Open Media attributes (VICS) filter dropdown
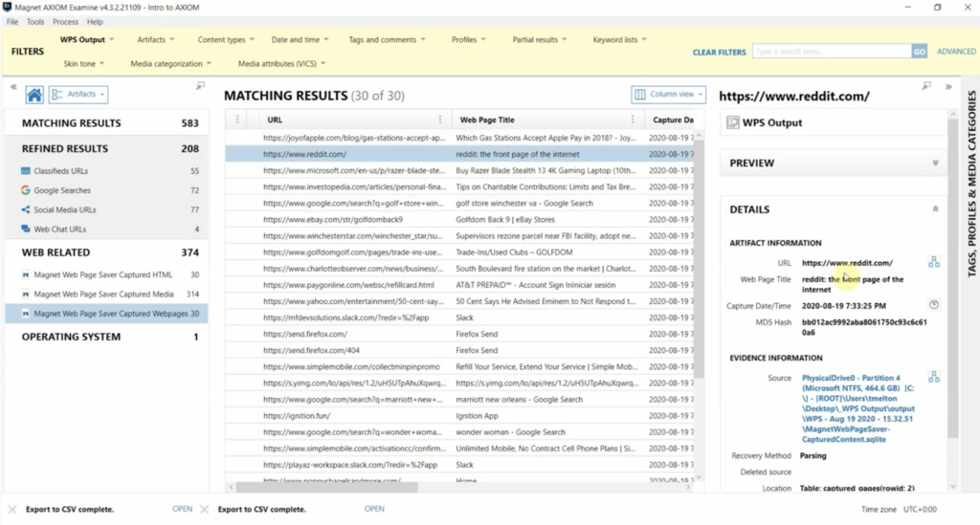 click(x=282, y=64)
